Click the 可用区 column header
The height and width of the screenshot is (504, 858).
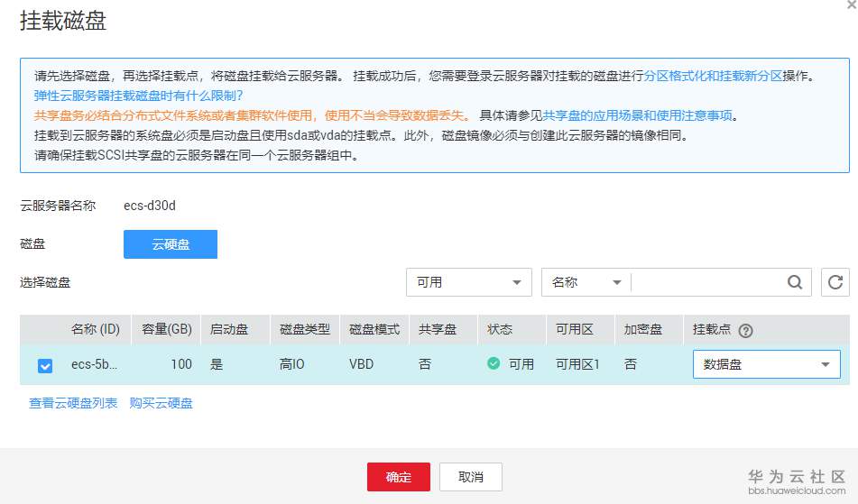(x=575, y=329)
